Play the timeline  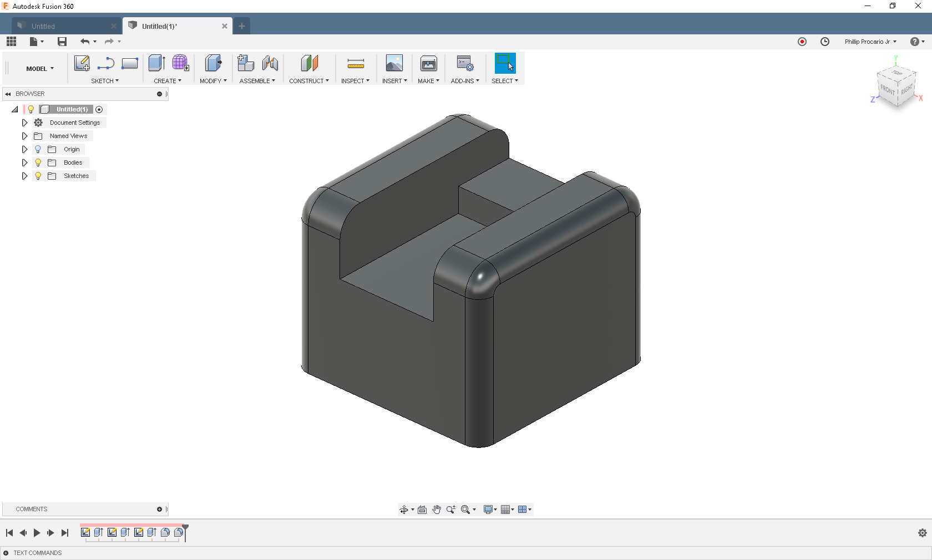click(x=37, y=533)
